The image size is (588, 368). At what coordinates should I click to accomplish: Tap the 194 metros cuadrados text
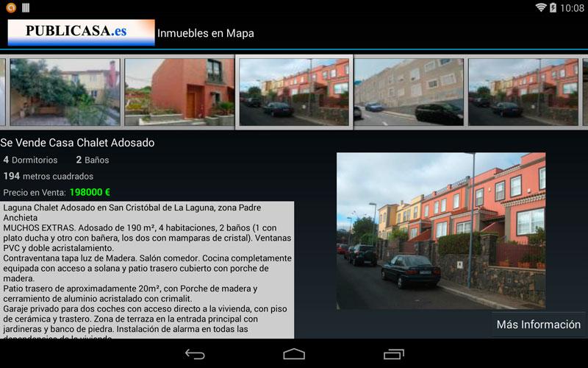tap(49, 176)
